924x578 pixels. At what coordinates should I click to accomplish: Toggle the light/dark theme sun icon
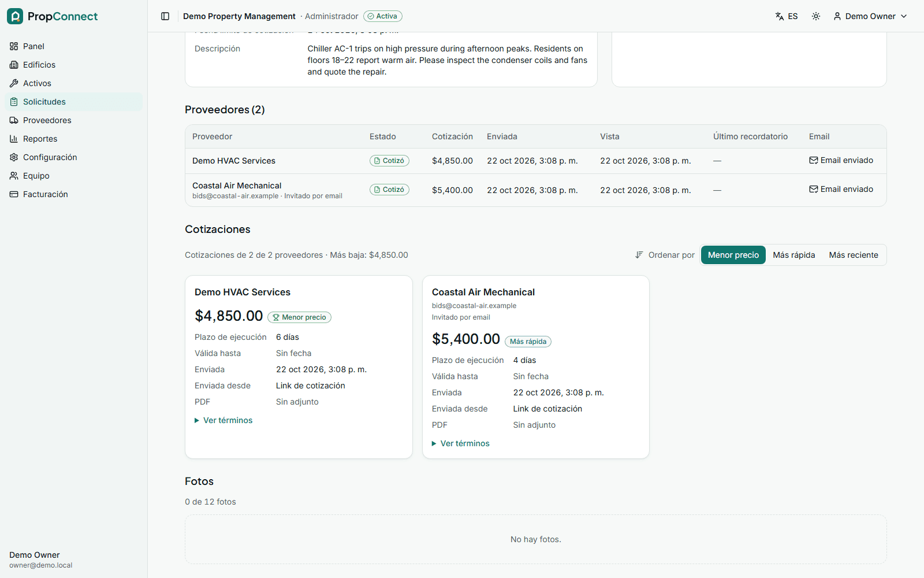pos(816,16)
